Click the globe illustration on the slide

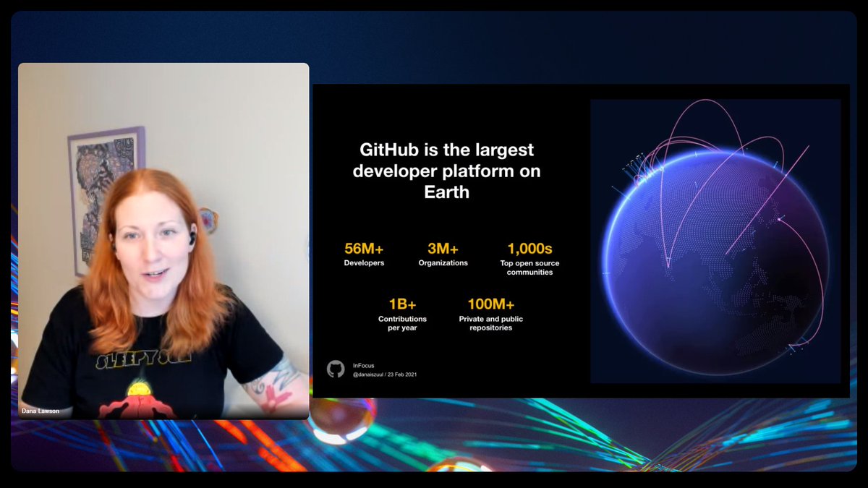715,241
